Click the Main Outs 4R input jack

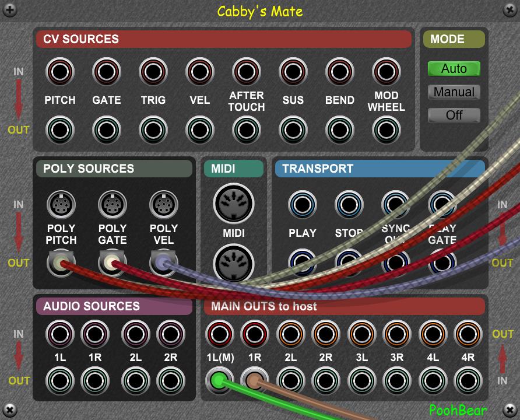pos(468,380)
